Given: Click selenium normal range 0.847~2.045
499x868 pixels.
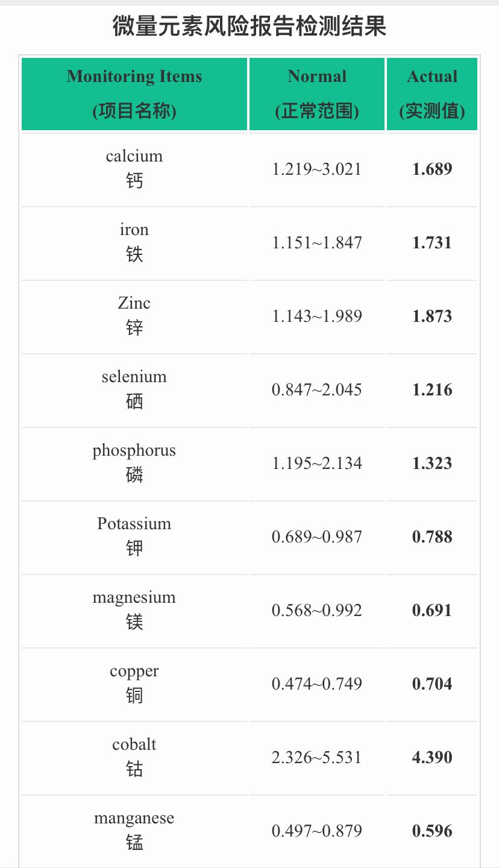Looking at the screenshot, I should (317, 389).
